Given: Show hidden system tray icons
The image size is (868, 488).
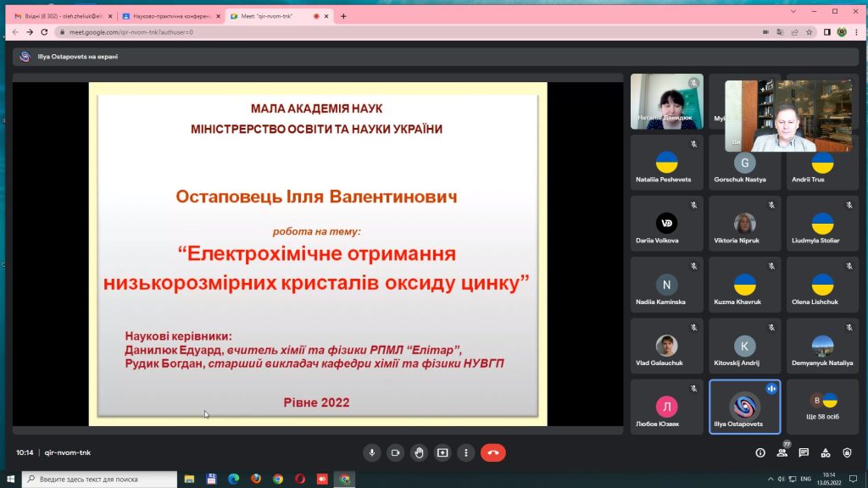Looking at the screenshot, I should click(x=770, y=479).
